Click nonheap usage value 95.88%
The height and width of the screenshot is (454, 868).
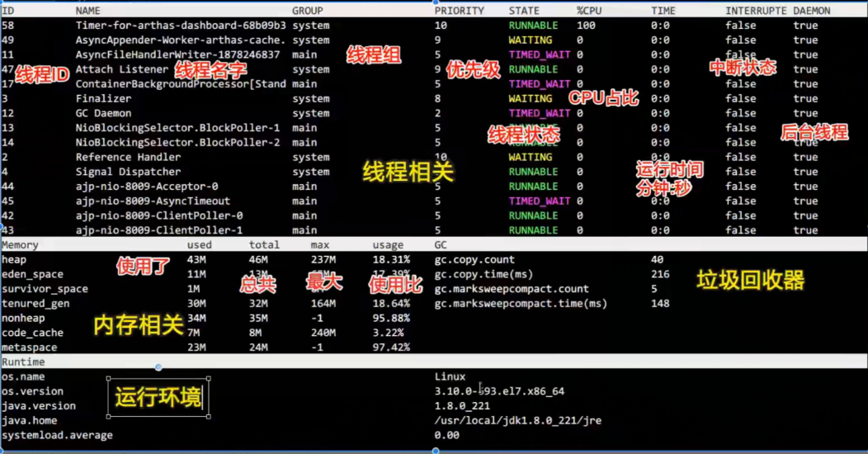pyautogui.click(x=391, y=319)
